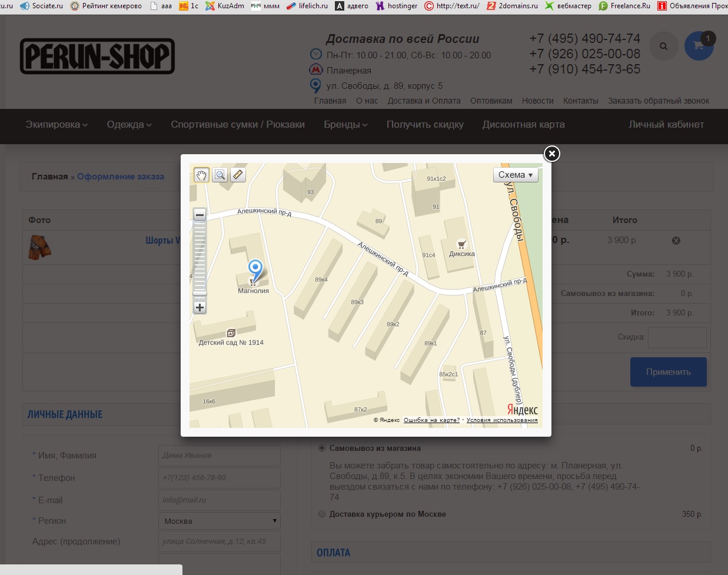Select Доставка курьером по Москве option
The width and height of the screenshot is (728, 575).
point(322,514)
